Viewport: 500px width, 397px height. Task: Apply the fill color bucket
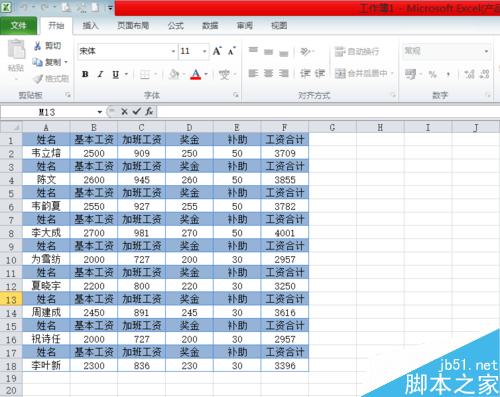[x=174, y=74]
